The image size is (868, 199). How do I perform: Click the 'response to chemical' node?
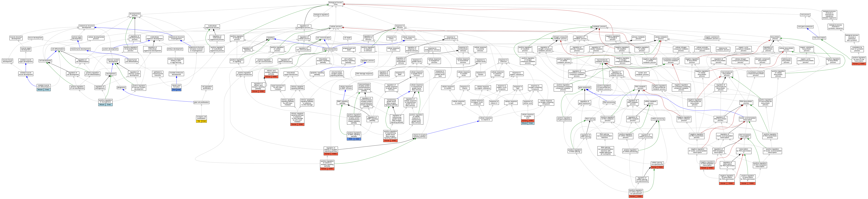pos(503,61)
